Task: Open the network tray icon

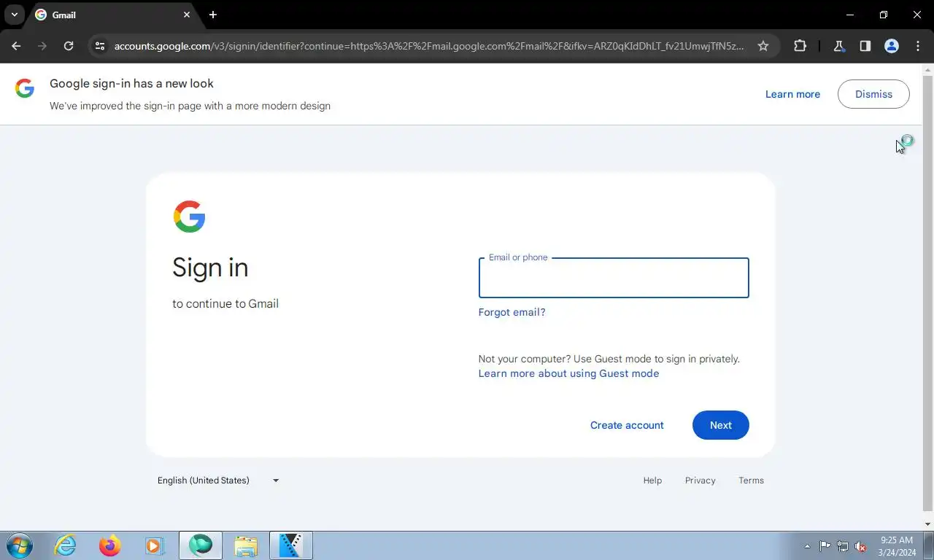Action: pos(843,546)
